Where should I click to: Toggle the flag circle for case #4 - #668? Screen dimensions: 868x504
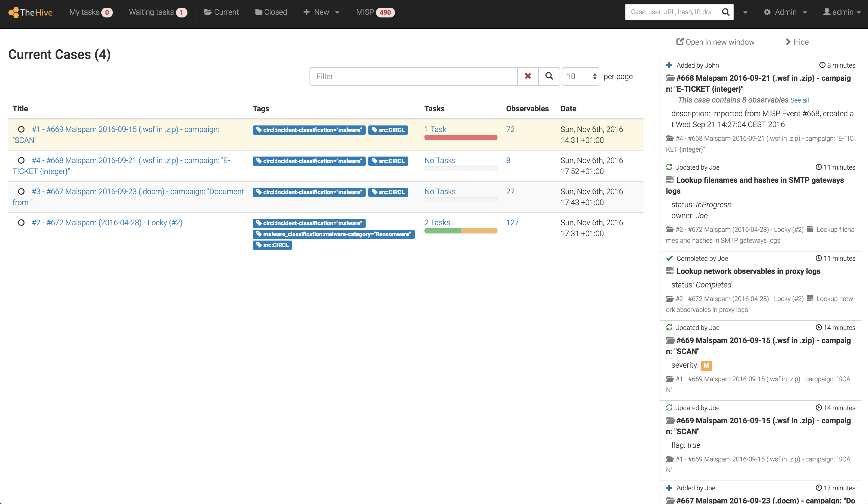coord(21,160)
